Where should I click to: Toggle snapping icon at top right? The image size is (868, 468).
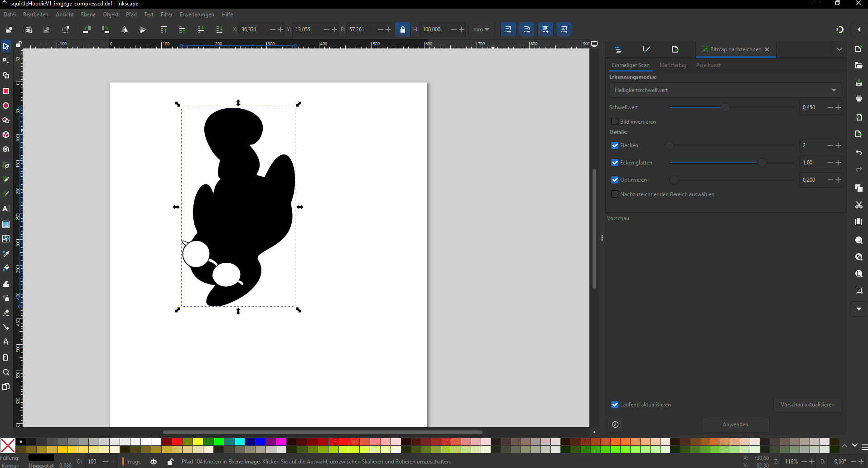[x=839, y=29]
